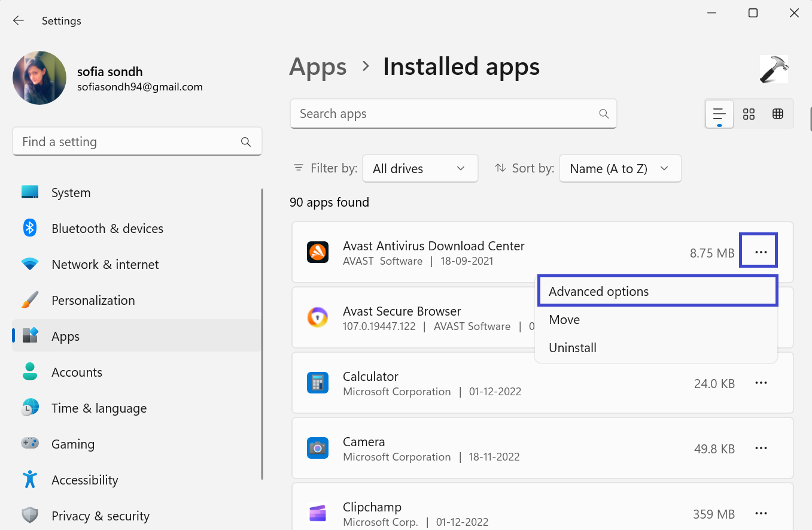
Task: Switch to grid view layout icon
Action: click(x=749, y=114)
